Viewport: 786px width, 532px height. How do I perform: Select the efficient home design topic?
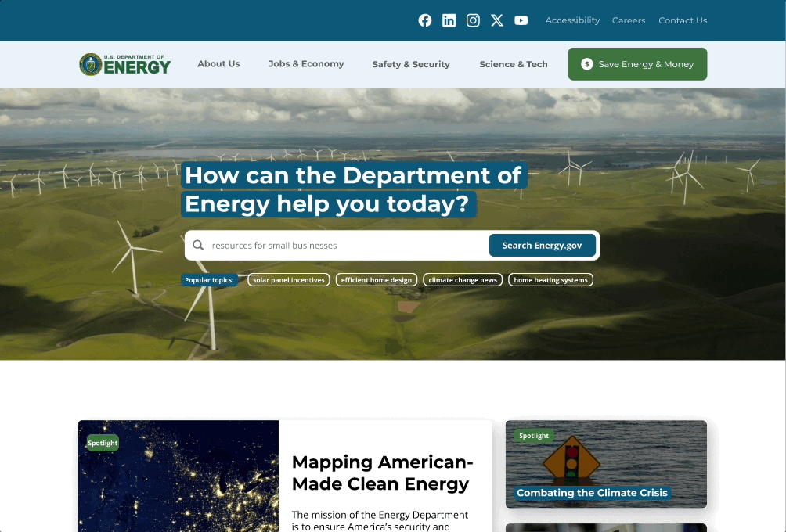377,280
